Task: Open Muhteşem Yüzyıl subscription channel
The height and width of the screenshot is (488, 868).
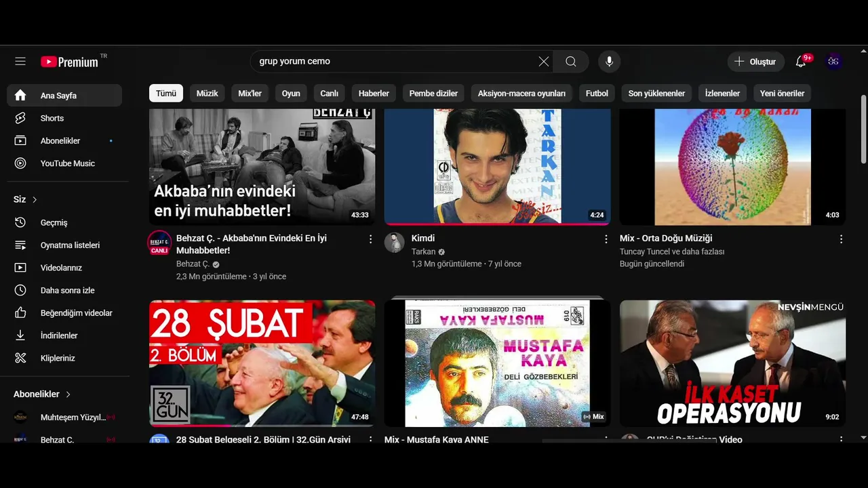Action: [64, 418]
